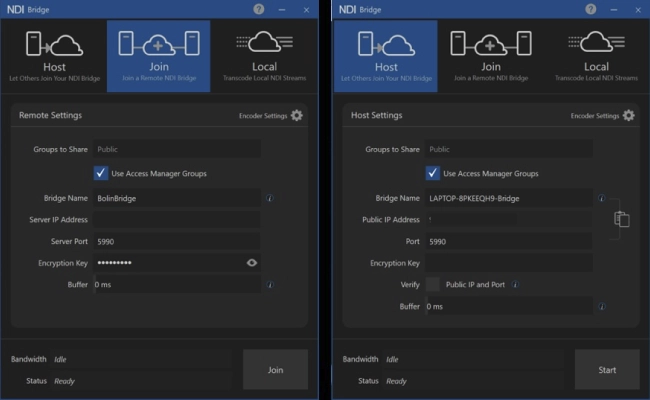
Task: Switch to Join tab in the right window
Action: (x=490, y=56)
